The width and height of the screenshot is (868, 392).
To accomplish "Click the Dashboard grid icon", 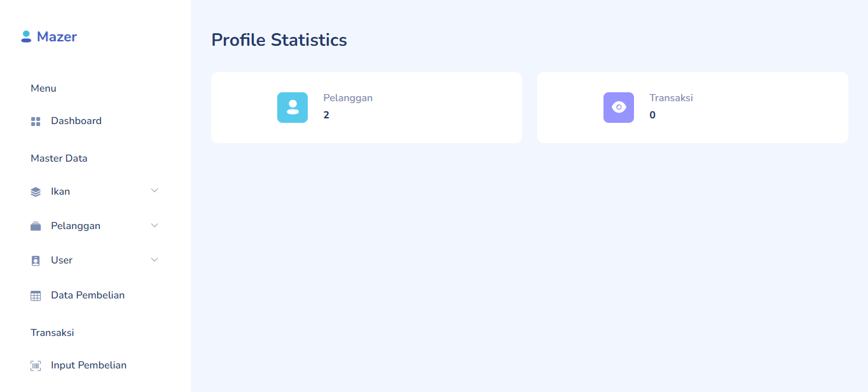I will pyautogui.click(x=36, y=122).
